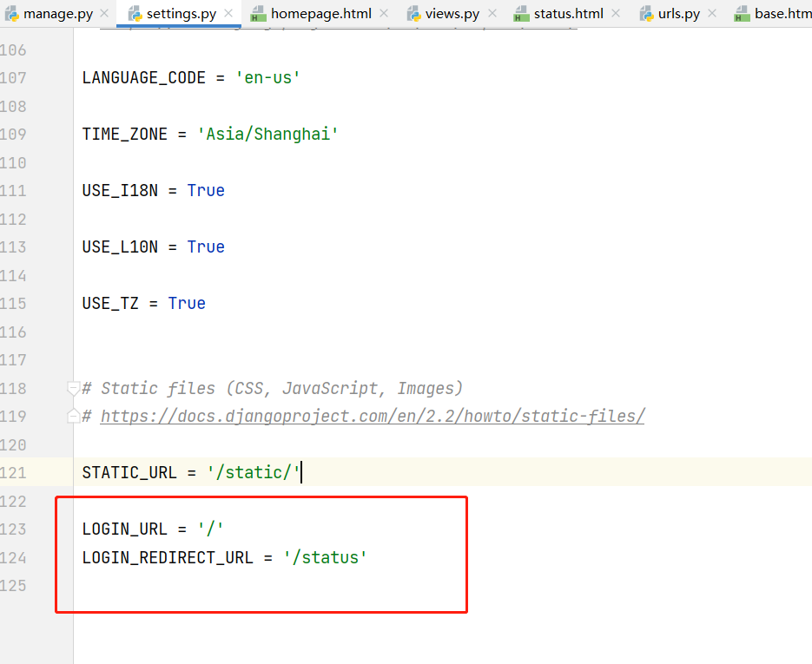
Task: Click the '/status' string value
Action: pyautogui.click(x=325, y=557)
